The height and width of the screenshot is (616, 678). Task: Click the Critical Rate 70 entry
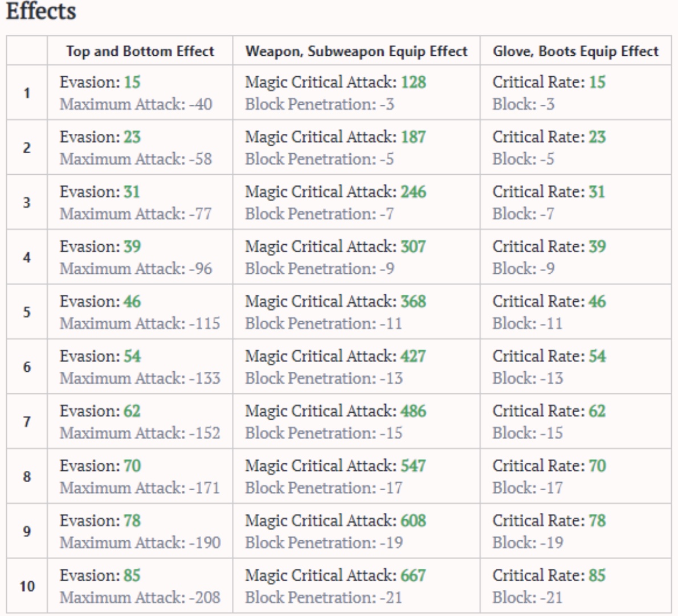point(549,466)
